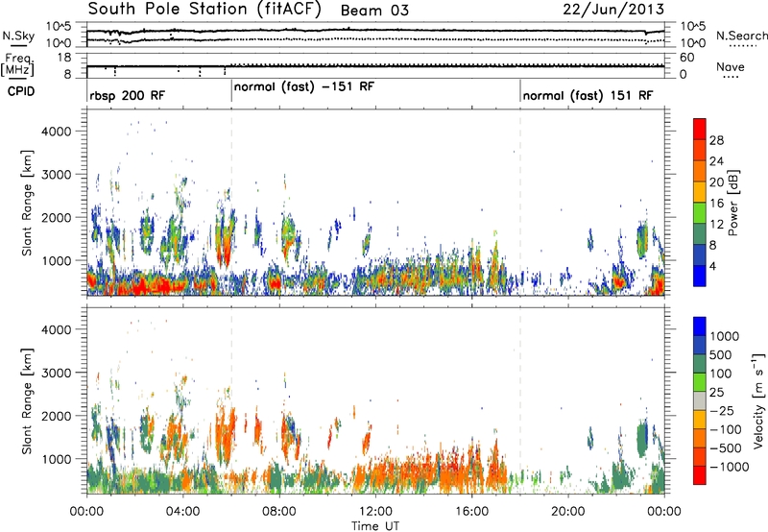This screenshot has height=532, width=768.
Task: Click the 'N.Sky' legend label
Action: 18,36
